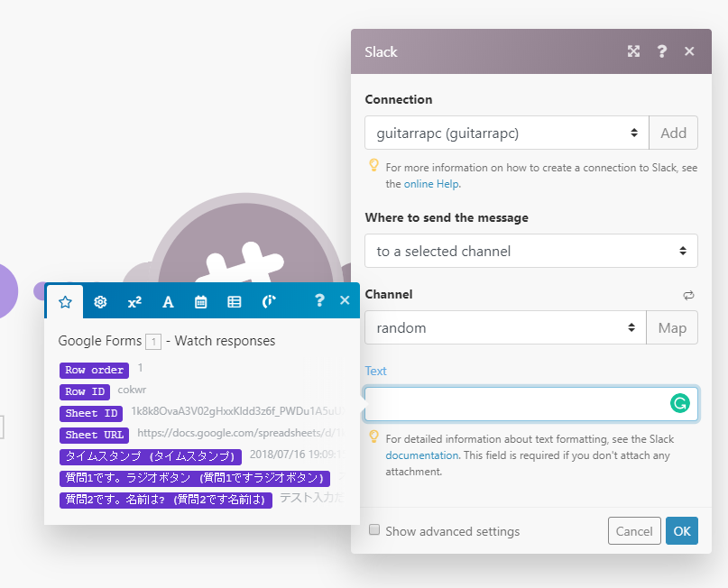Open the starred items tab in the mapping panel
Image resolution: width=728 pixels, height=588 pixels.
pyautogui.click(x=65, y=302)
